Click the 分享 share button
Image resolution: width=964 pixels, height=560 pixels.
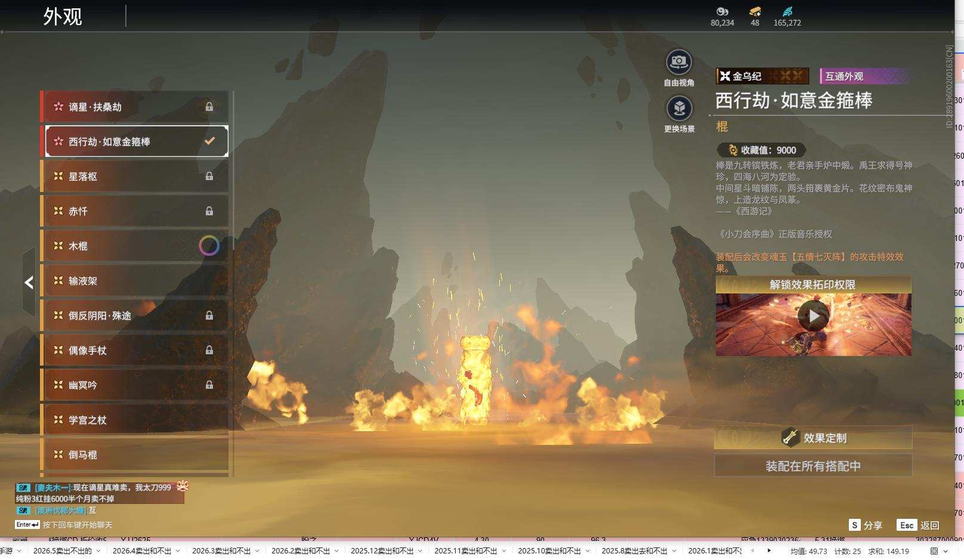click(866, 525)
